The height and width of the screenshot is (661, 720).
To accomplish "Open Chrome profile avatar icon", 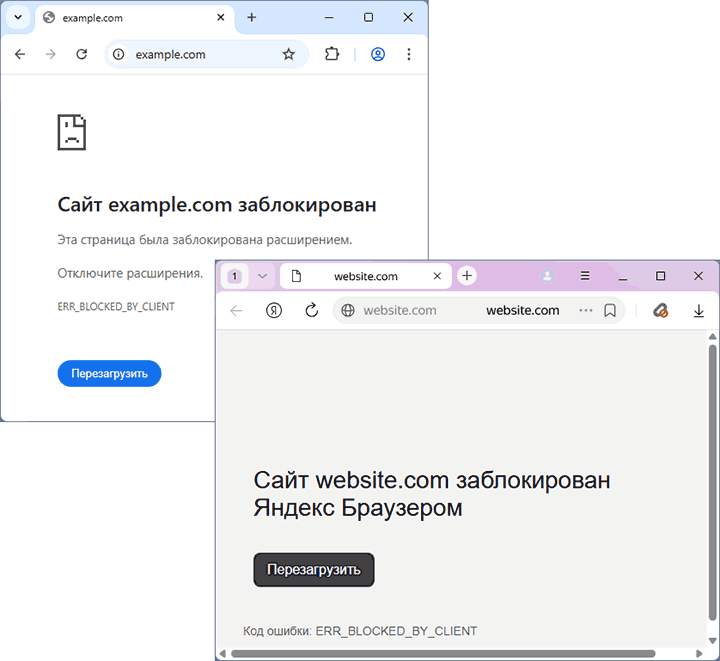I will pyautogui.click(x=377, y=54).
